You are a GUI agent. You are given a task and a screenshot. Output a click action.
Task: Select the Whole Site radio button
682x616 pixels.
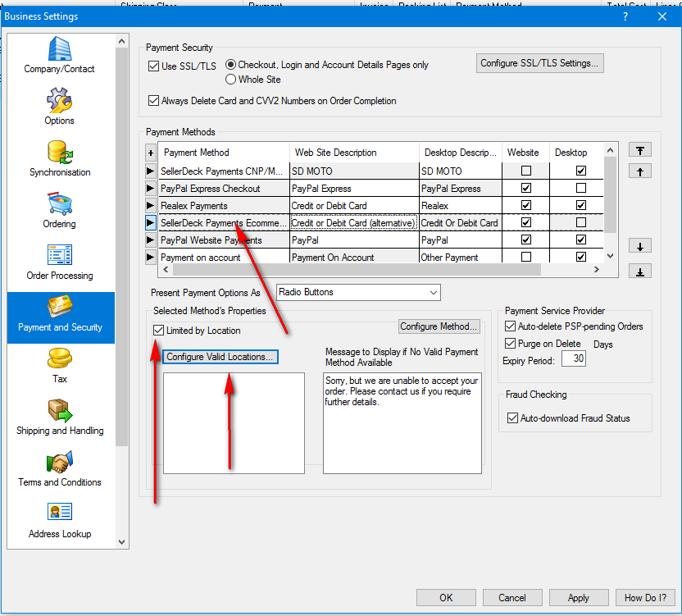230,80
